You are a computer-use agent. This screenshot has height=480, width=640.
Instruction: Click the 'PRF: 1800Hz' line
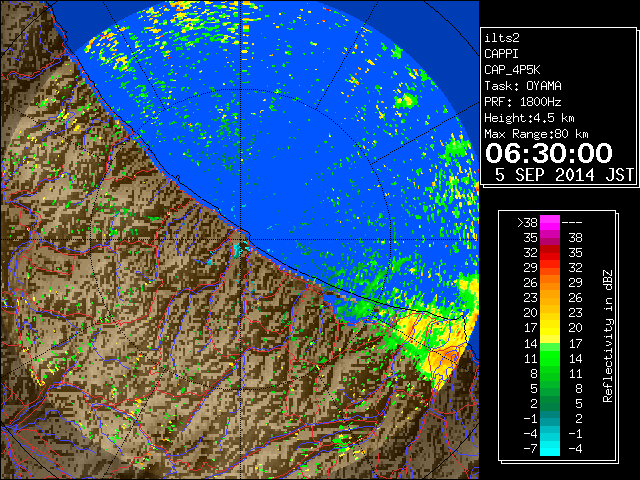click(523, 102)
